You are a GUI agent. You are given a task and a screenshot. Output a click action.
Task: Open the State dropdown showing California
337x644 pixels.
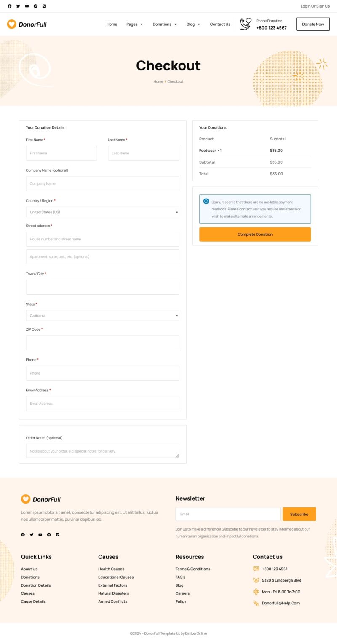click(x=102, y=315)
